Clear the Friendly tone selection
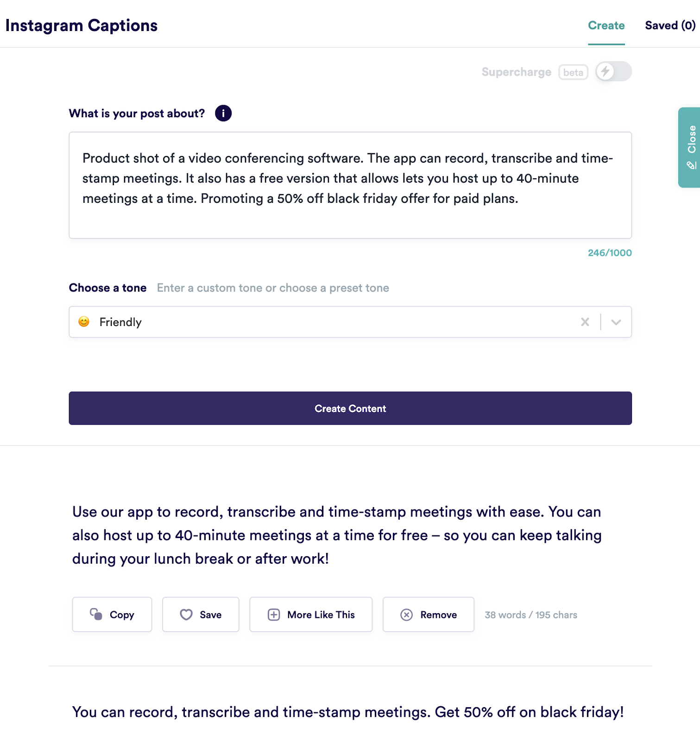The height and width of the screenshot is (741, 700). [x=585, y=322]
